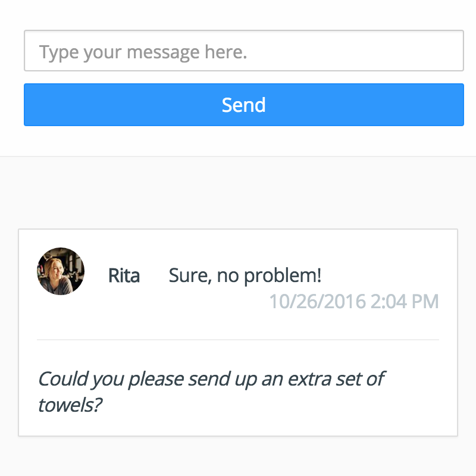Click the placeholder text in message box
This screenshot has height=476, width=476.
(143, 52)
